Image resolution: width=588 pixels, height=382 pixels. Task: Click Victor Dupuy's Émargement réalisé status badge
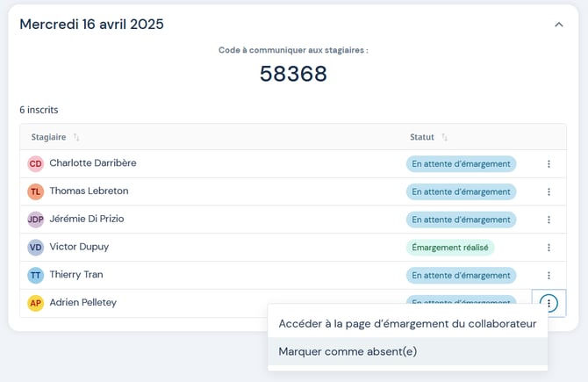point(449,248)
